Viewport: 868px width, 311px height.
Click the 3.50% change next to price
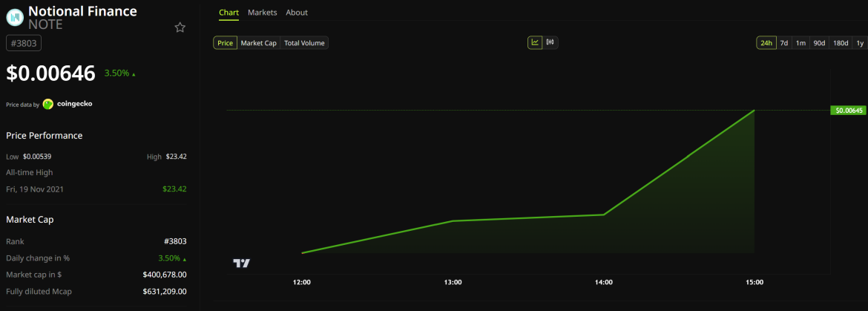[119, 73]
